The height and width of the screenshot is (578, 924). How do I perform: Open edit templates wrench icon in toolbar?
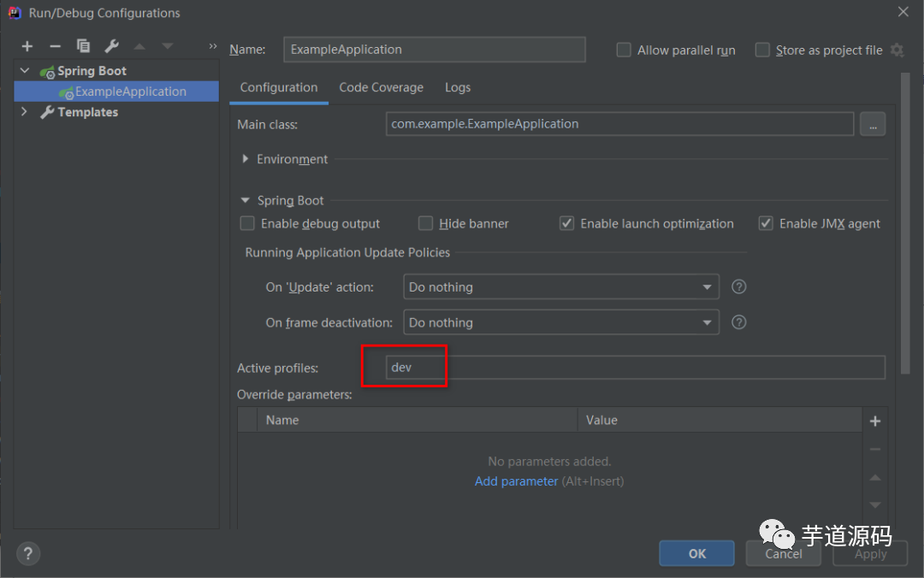coord(111,45)
